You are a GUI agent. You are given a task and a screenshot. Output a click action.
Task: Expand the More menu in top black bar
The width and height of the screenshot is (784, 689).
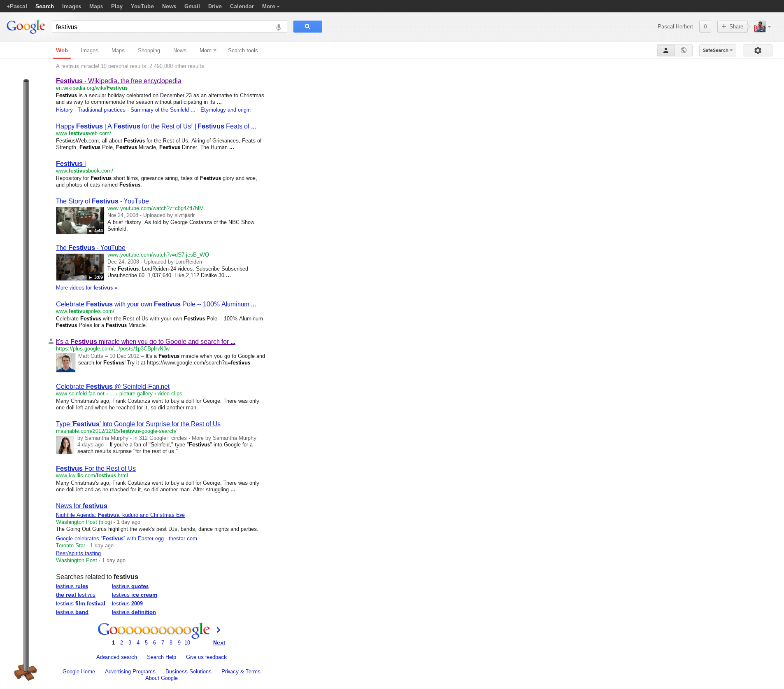[x=270, y=6]
